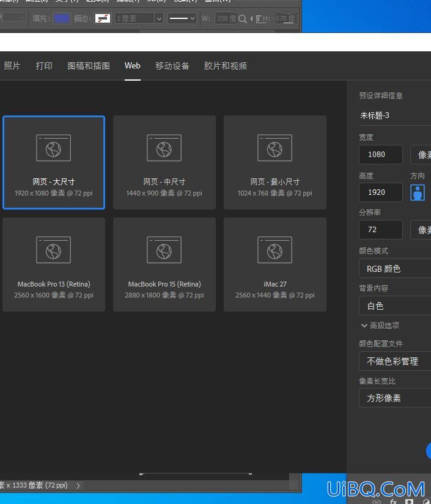The width and height of the screenshot is (431, 504).
Task: Click the shape H height field
Action: click(286, 19)
